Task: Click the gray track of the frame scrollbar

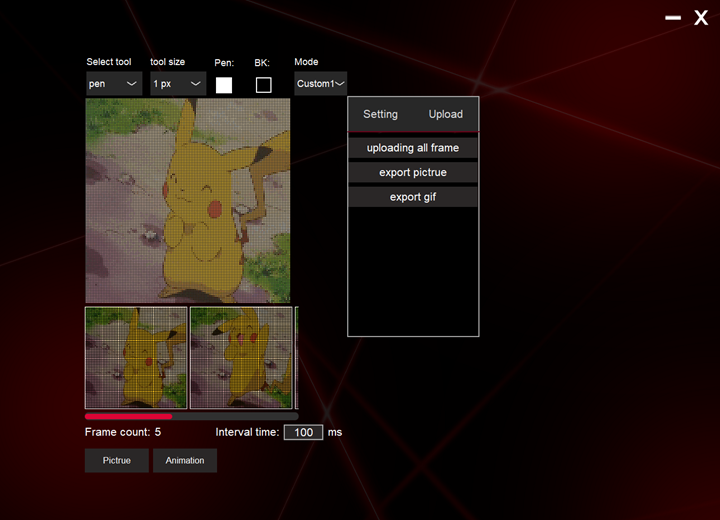Action: tap(235, 416)
